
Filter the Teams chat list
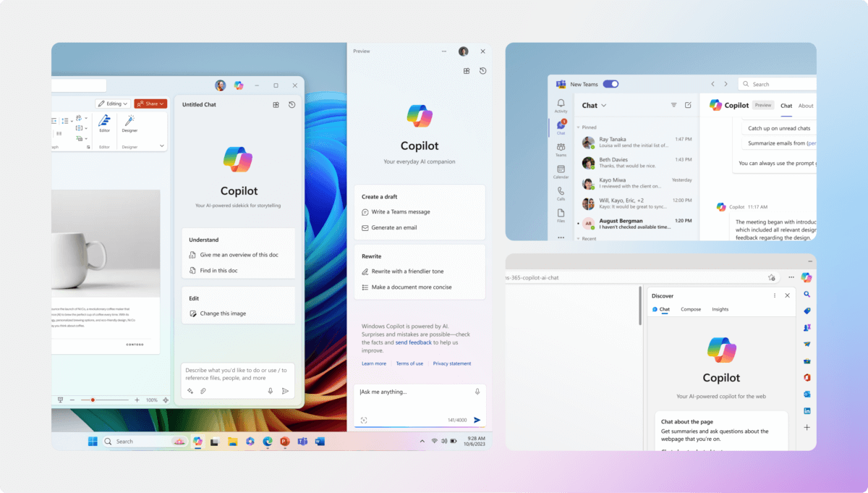tap(673, 105)
